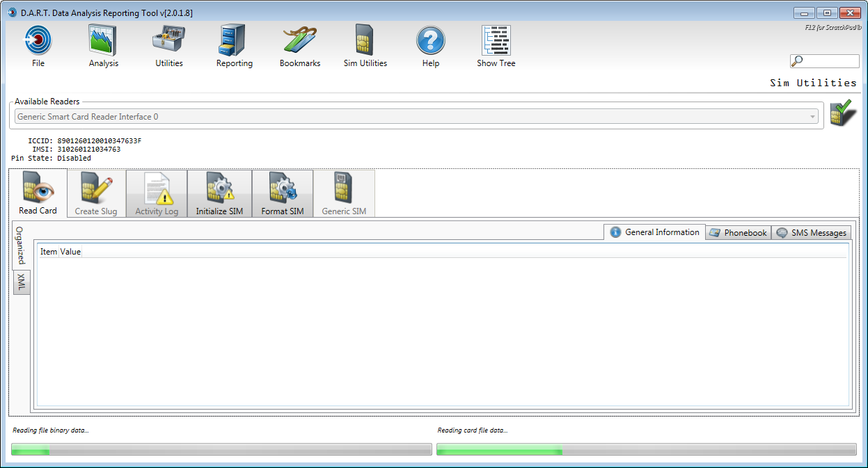This screenshot has height=468, width=868.
Task: Choose the Initialize SIM gear icon
Action: (x=219, y=188)
